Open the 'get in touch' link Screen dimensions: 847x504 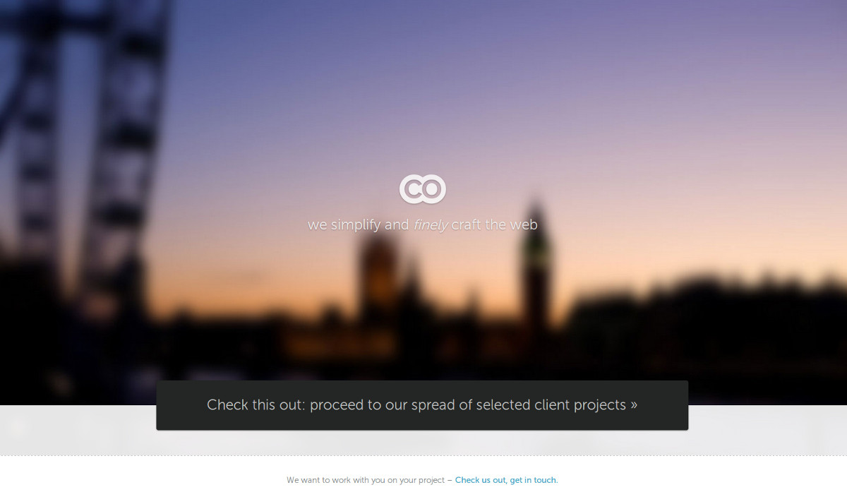tap(533, 480)
